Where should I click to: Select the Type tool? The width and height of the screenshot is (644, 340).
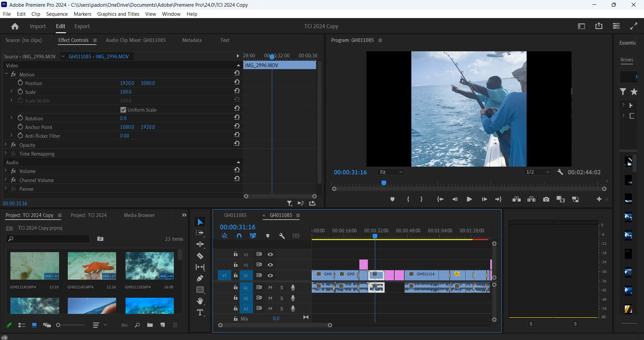pos(200,313)
